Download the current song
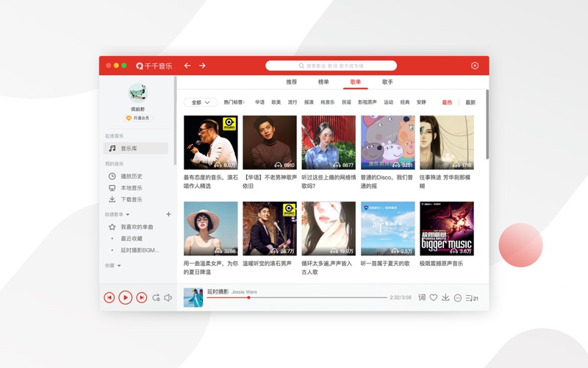 pyautogui.click(x=445, y=297)
